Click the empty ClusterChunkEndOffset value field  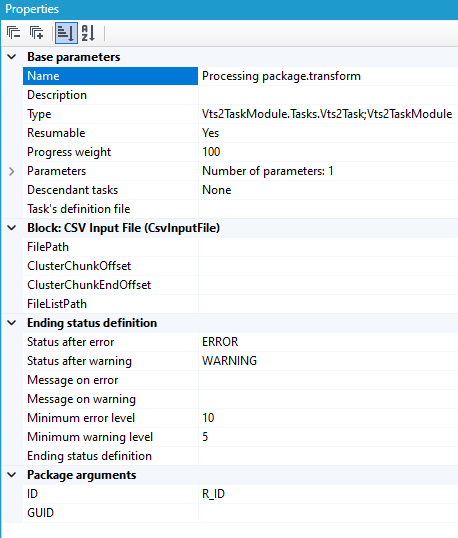coord(328,285)
